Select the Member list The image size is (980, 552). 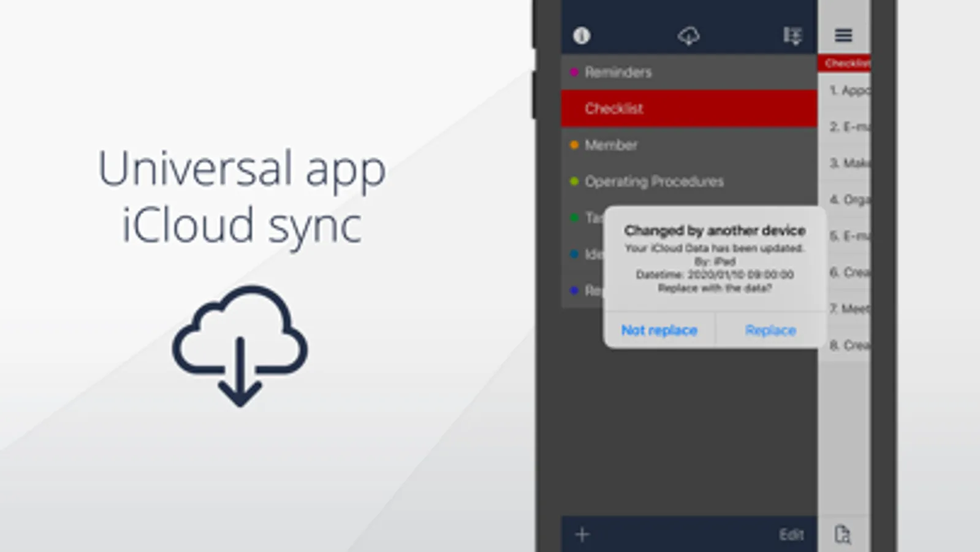[x=689, y=145]
